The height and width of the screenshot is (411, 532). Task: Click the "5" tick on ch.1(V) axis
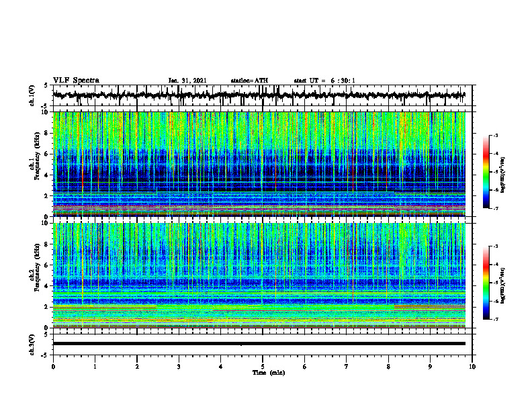(x=46, y=85)
